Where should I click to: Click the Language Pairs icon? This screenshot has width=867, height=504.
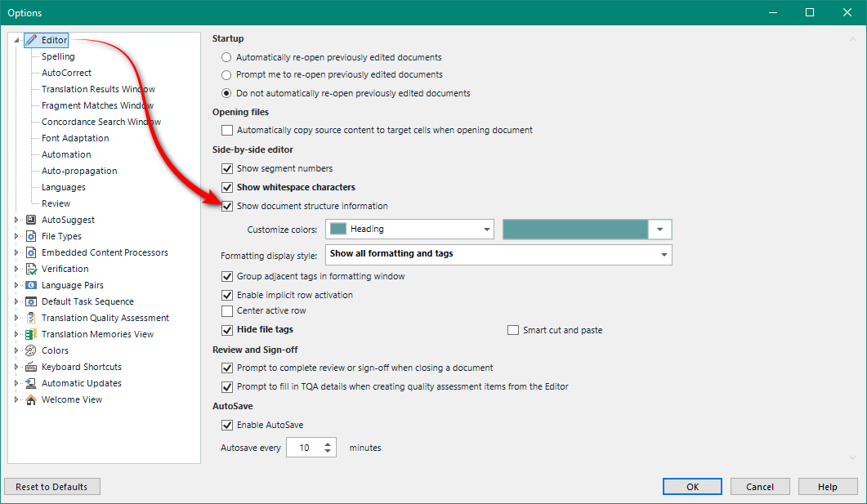click(31, 285)
